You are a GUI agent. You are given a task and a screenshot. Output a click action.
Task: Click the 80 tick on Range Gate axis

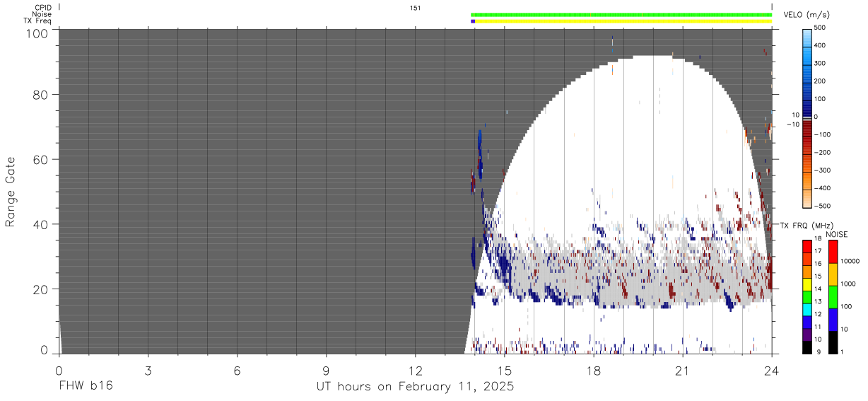[x=40, y=94]
